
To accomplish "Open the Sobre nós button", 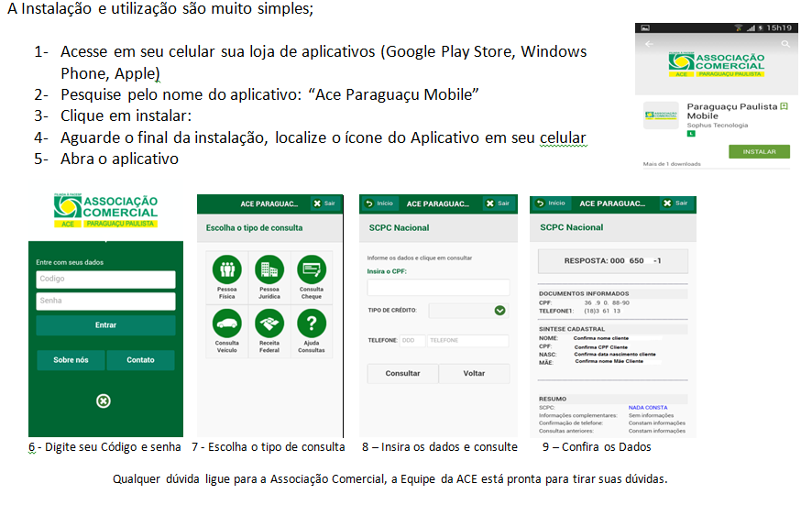I will tap(71, 360).
